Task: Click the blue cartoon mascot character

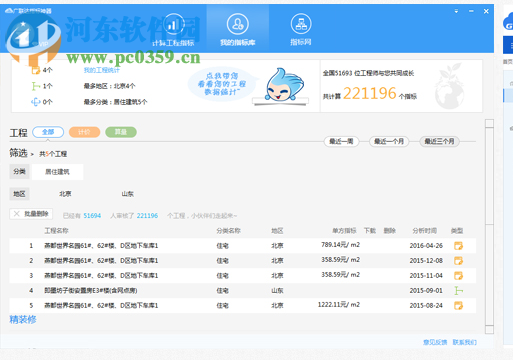Action: (284, 85)
